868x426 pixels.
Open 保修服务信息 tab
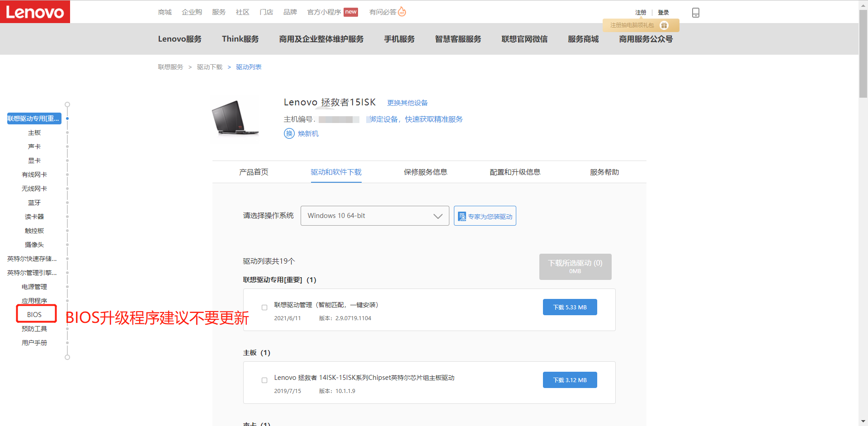[x=425, y=172]
